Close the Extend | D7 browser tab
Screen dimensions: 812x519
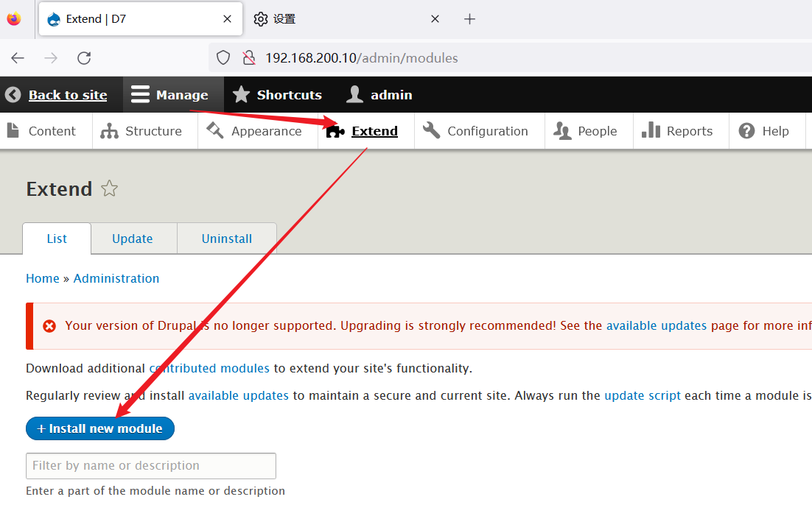point(227,19)
